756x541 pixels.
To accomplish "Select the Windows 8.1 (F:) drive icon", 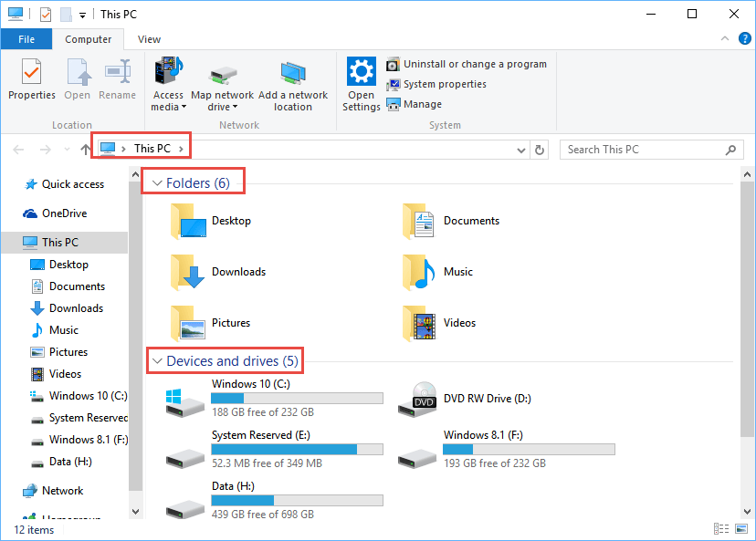I will 417,458.
